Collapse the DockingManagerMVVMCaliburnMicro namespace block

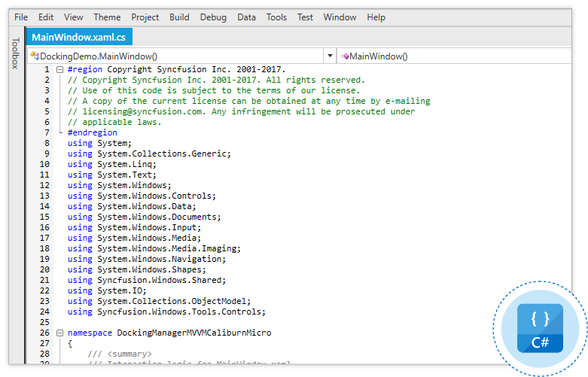[59, 333]
